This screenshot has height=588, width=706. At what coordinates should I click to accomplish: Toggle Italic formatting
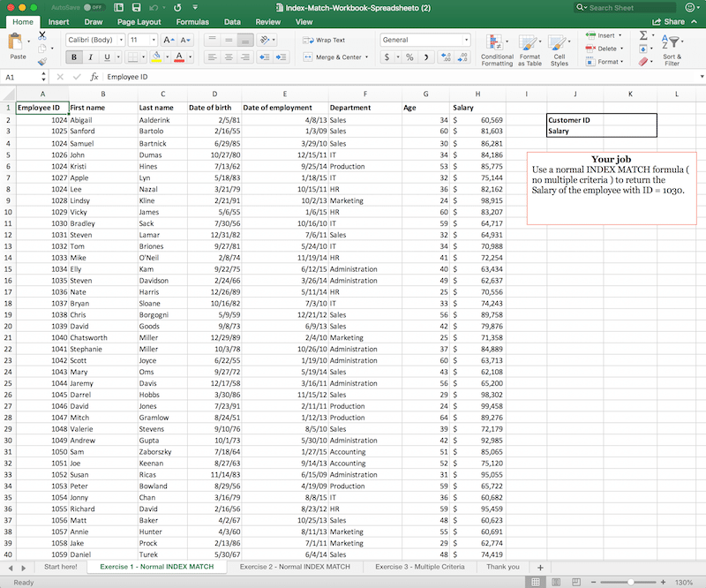click(88, 56)
